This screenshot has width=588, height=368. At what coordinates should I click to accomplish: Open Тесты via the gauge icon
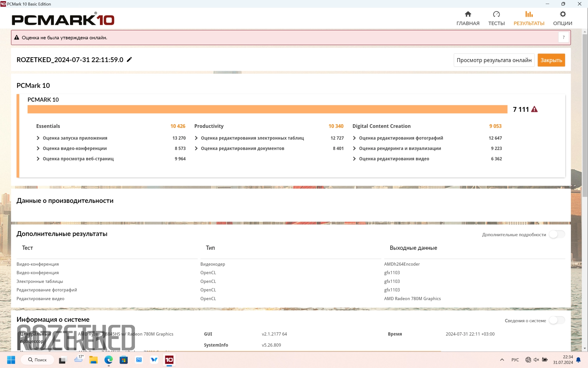(x=496, y=14)
